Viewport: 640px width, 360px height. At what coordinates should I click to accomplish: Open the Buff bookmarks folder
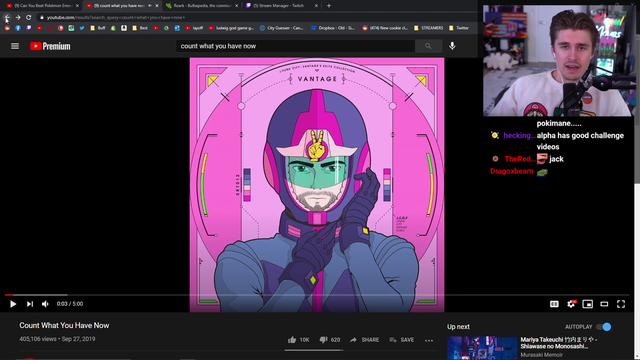(x=98, y=28)
